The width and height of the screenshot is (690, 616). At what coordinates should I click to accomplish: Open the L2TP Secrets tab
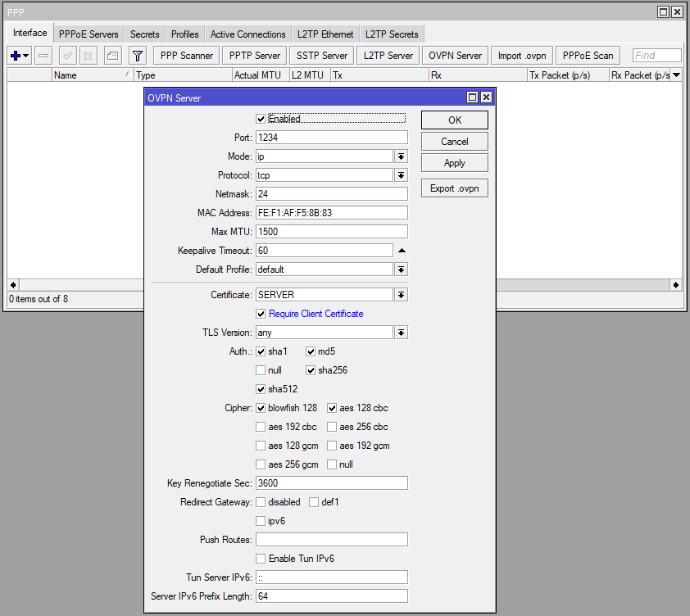(x=392, y=34)
